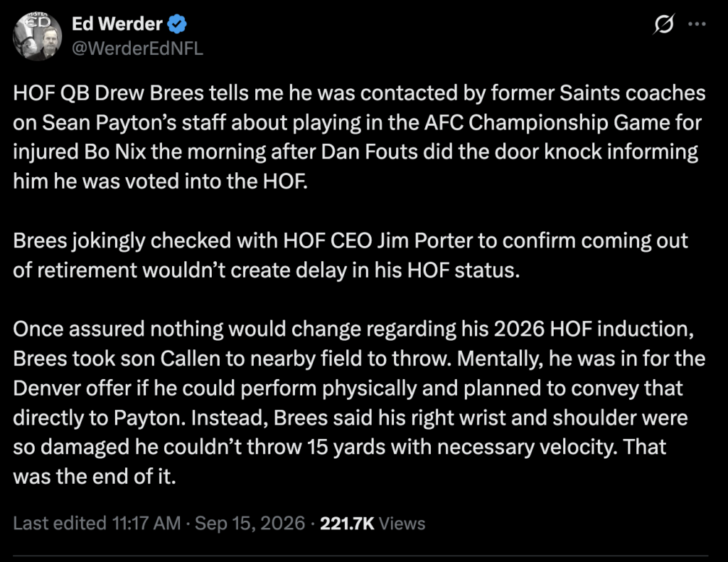Click the Mister Ed logo in the avatar
728x562 pixels.
[38, 21]
